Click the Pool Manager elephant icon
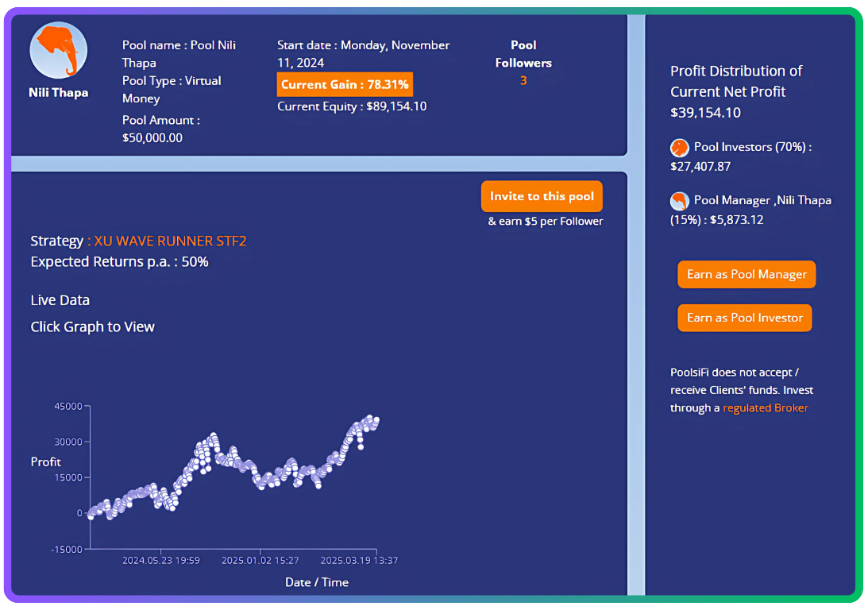 coord(679,201)
